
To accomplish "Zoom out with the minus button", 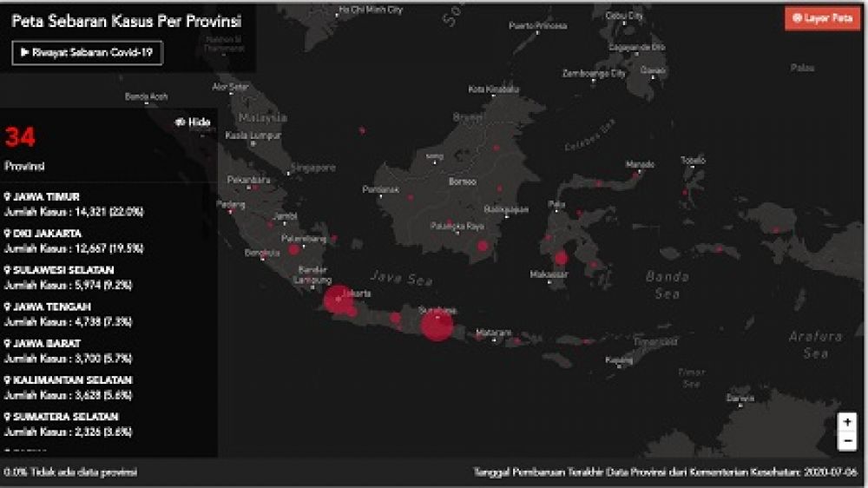I will [847, 441].
